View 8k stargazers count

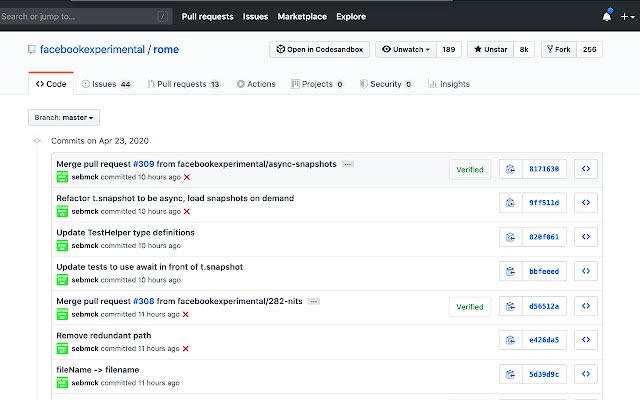524,49
